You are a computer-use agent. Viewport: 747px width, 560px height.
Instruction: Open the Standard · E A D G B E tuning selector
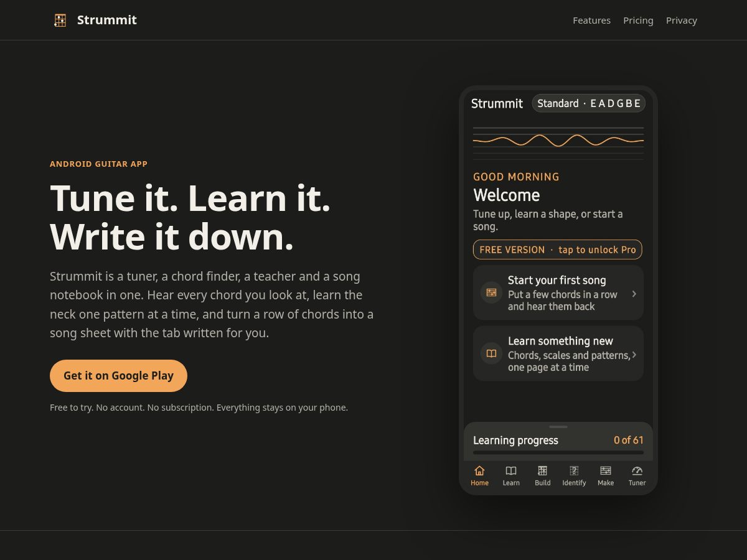588,103
